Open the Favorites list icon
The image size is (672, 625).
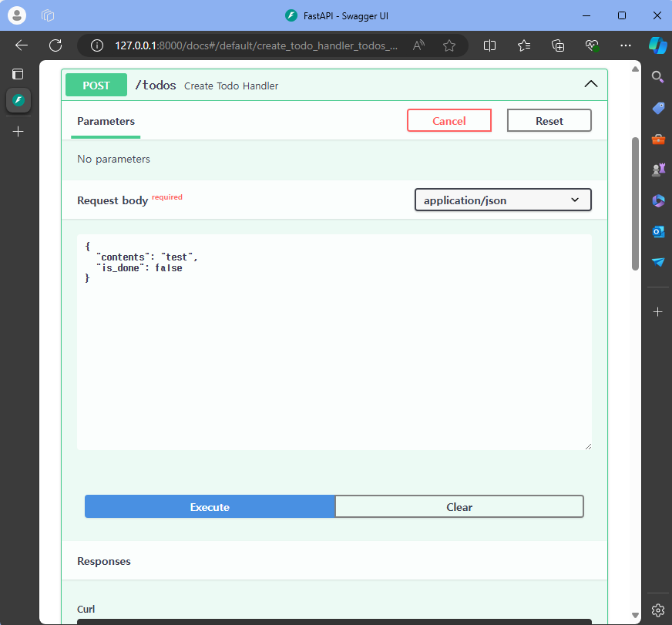524,45
